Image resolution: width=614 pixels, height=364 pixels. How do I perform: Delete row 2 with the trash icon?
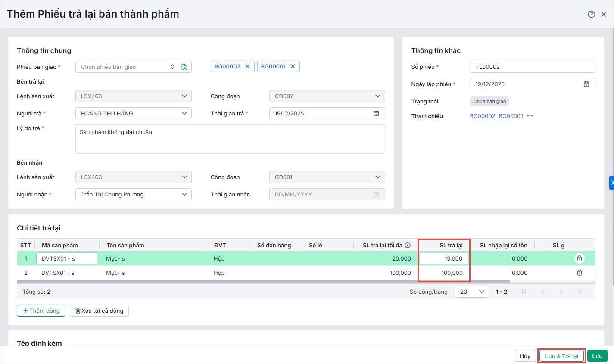(579, 273)
